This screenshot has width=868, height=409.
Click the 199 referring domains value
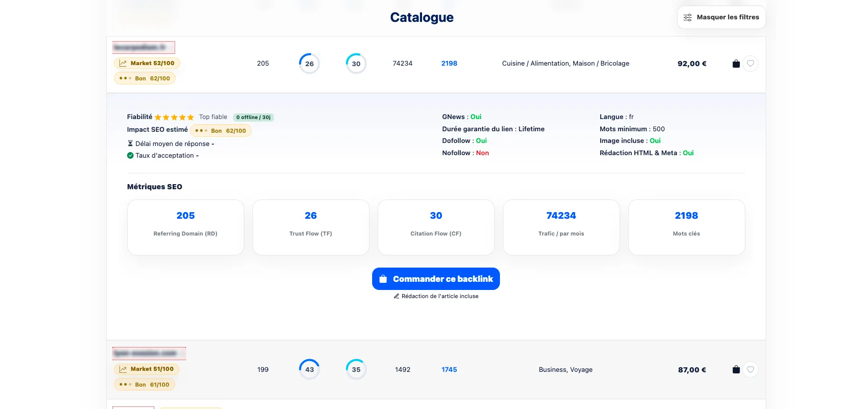263,370
